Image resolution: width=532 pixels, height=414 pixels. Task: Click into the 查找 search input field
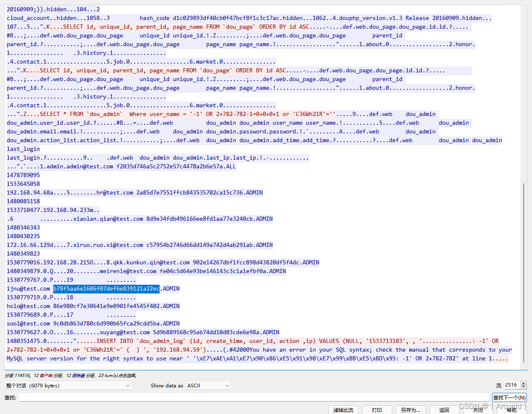(x=254, y=397)
